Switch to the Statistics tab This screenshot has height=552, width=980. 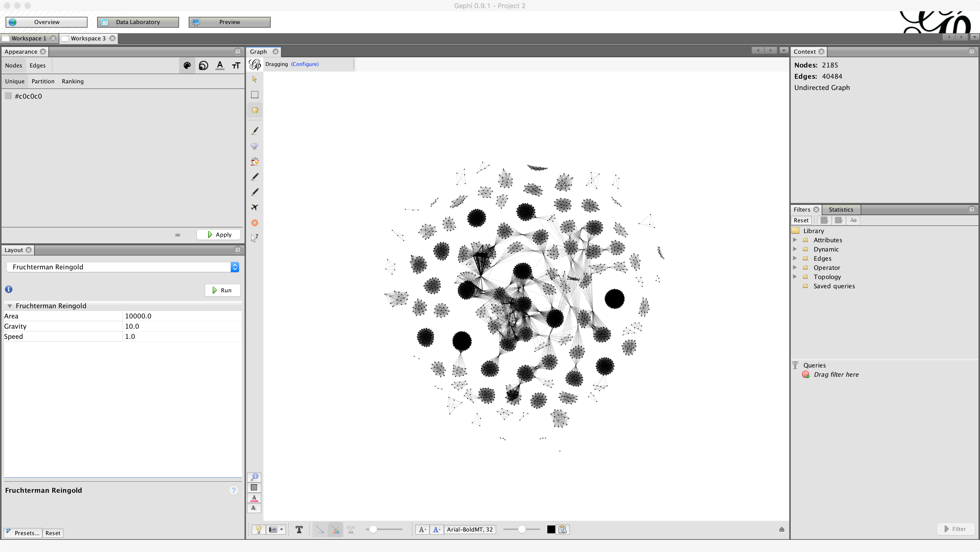point(841,210)
